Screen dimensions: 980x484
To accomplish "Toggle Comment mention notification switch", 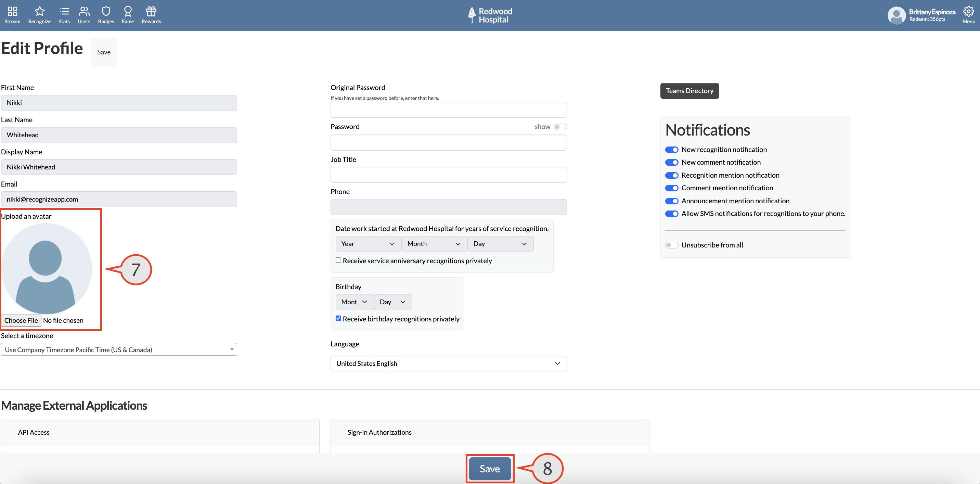I will click(671, 188).
